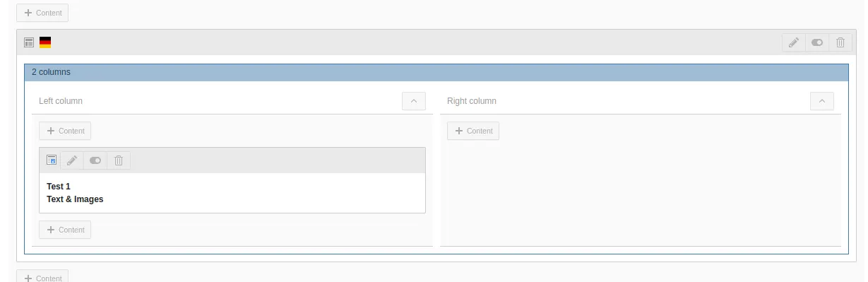Delete the 2 columns container element
Viewport: 868px width, 282px height.
click(840, 42)
